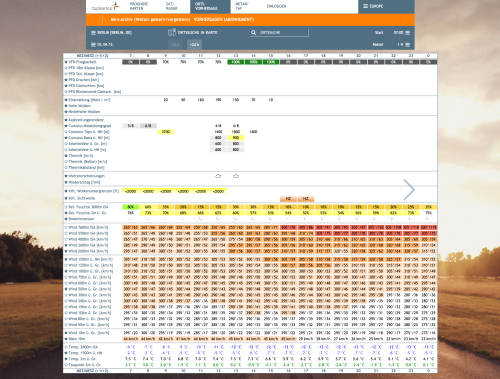Click the next-page chevron arrow beside the table
The height and width of the screenshot is (379, 500).
409,190
